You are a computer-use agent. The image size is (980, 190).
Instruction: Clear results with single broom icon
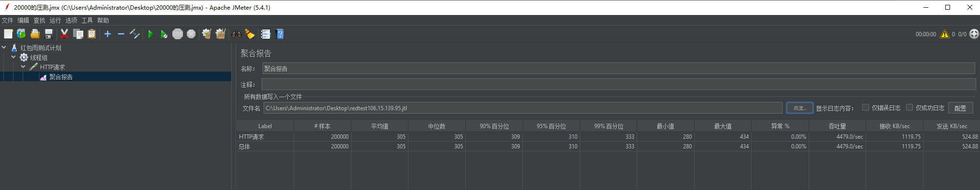[207, 34]
